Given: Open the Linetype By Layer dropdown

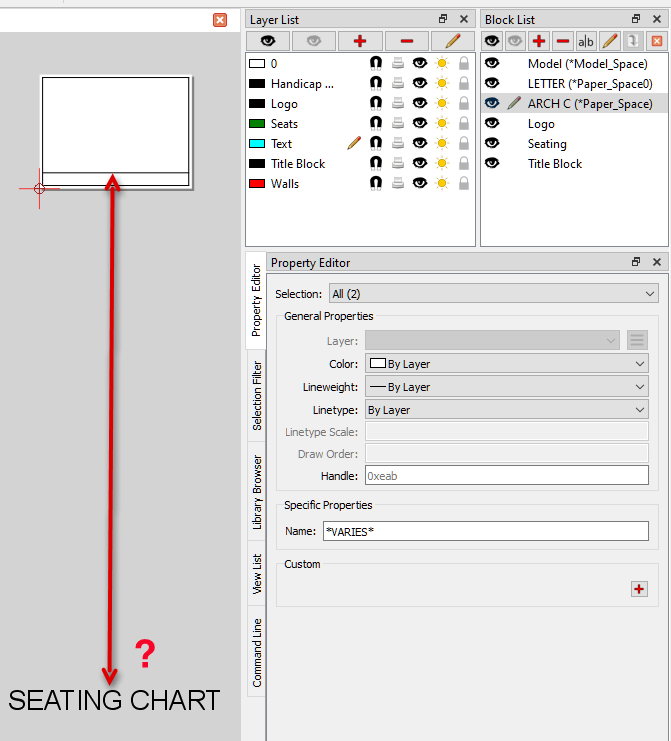Looking at the screenshot, I should [507, 410].
